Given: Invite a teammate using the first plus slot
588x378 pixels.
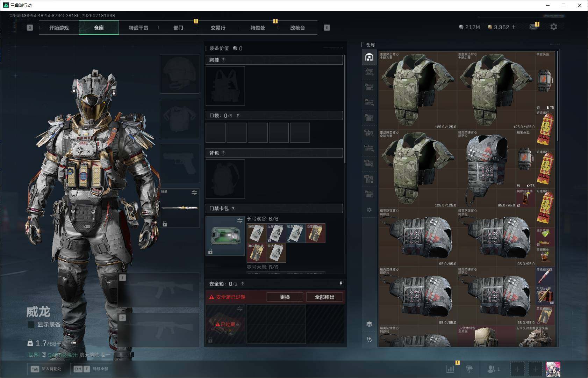Looking at the screenshot, I should 517,369.
